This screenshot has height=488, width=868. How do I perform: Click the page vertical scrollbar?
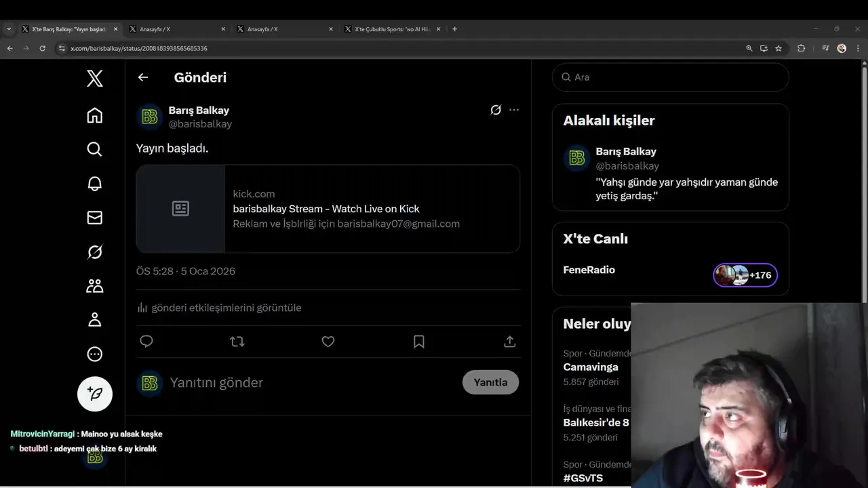click(864, 184)
